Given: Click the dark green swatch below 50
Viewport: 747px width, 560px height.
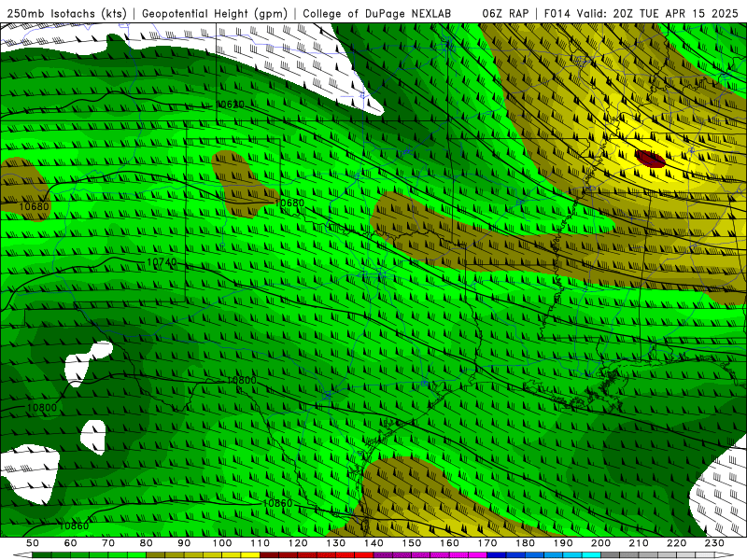Looking at the screenshot, I should coord(42,555).
